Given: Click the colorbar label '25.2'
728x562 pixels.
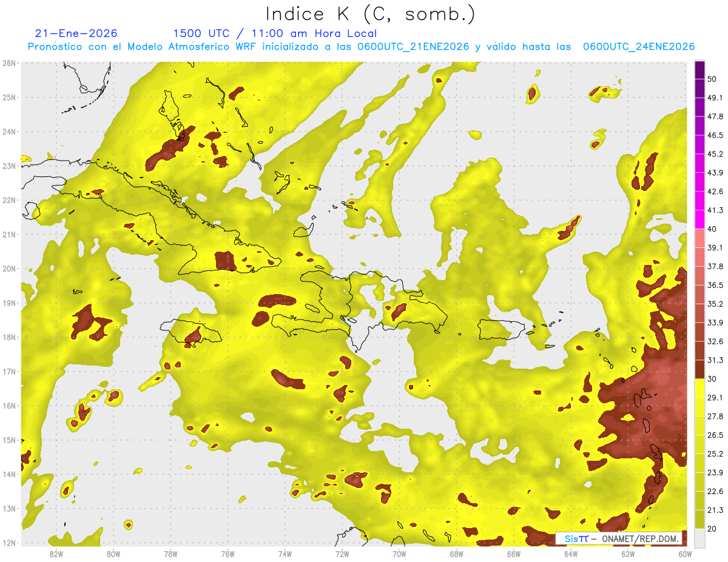Looking at the screenshot, I should point(715,453).
